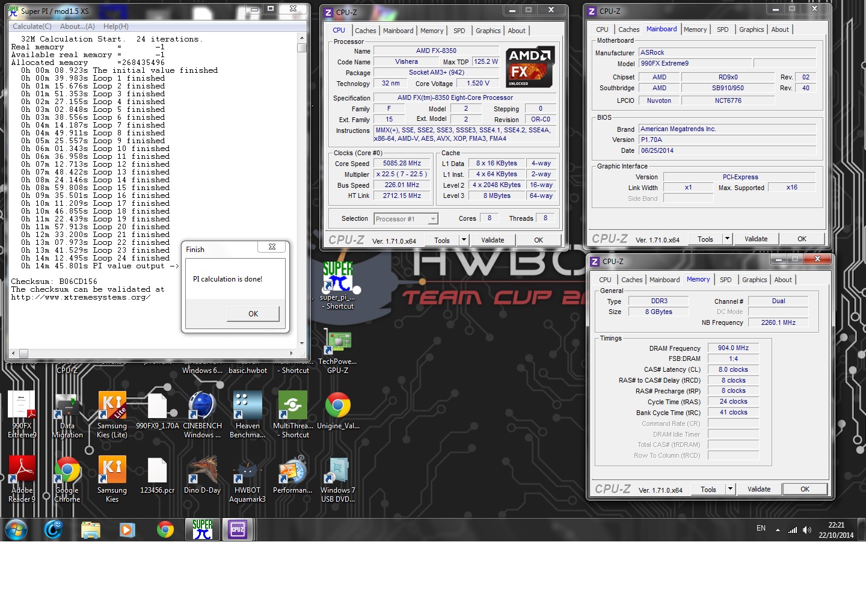Click the AMD FX-8350 Name field
Image resolution: width=866 pixels, height=616 pixels.
(x=436, y=51)
